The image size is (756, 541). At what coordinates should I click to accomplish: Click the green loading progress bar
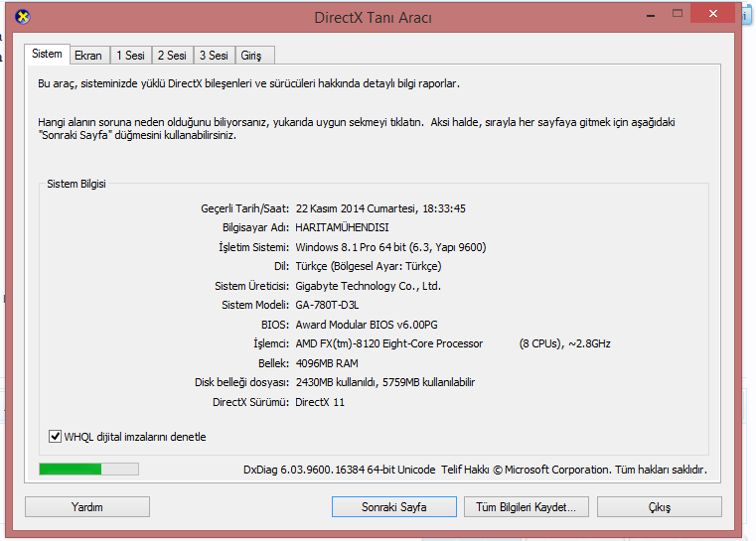click(88, 469)
